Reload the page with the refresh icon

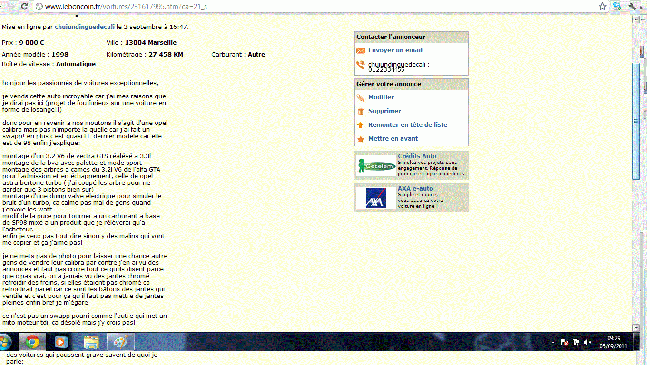24,6
